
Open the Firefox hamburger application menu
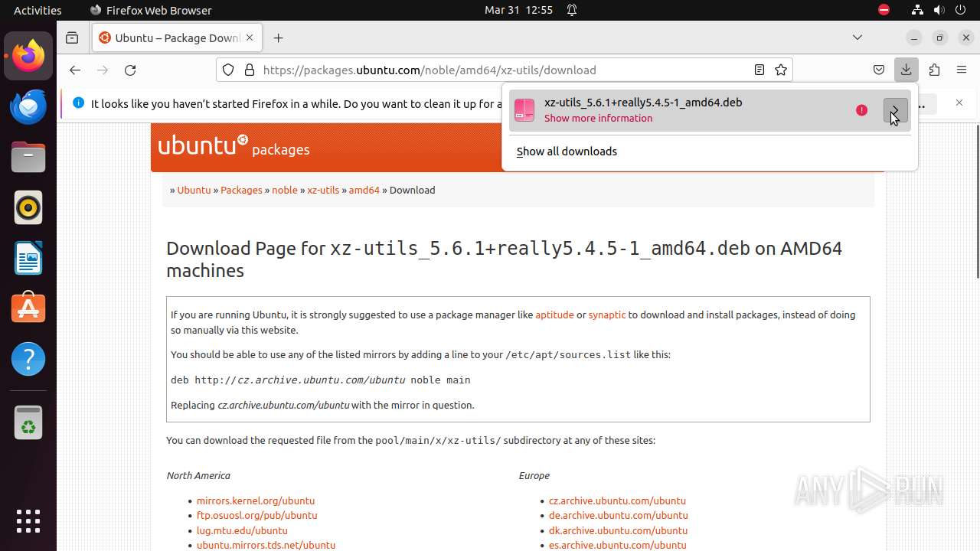962,70
